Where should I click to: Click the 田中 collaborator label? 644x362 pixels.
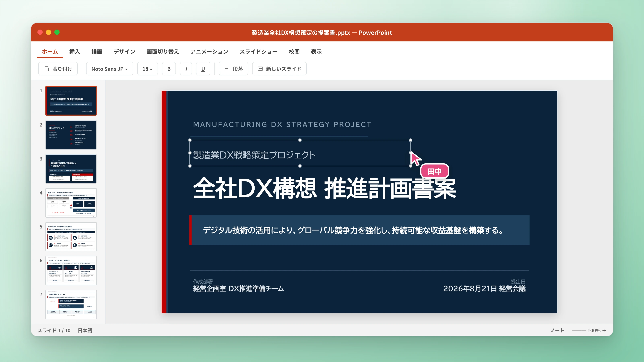click(x=434, y=171)
